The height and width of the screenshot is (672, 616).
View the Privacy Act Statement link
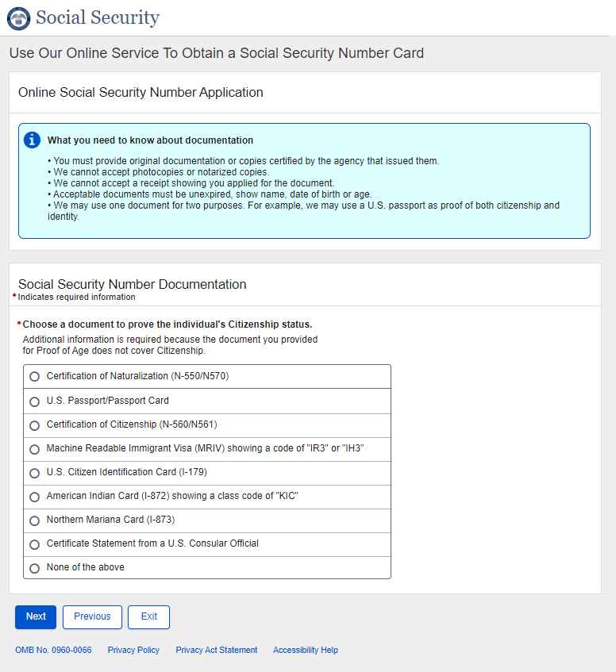coord(217,650)
